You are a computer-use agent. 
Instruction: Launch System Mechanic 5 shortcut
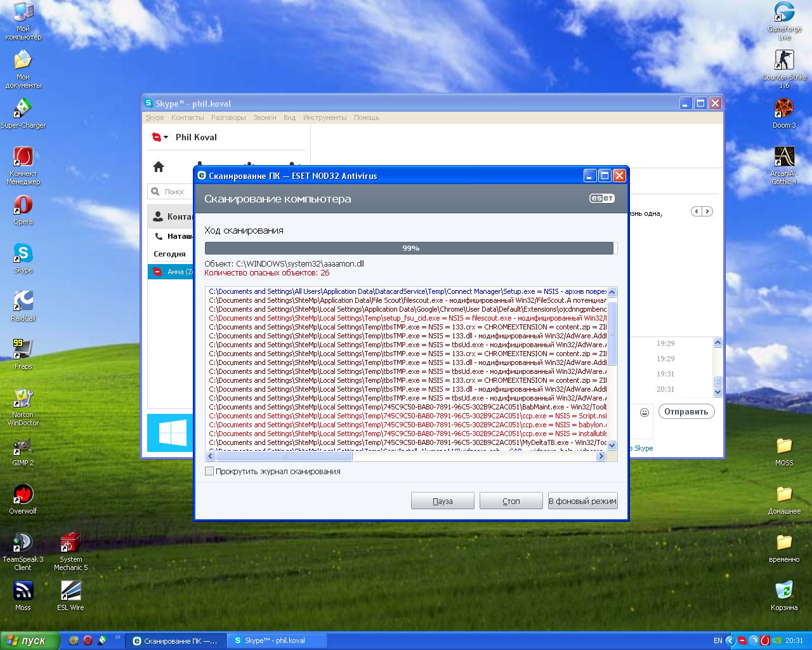(x=71, y=552)
